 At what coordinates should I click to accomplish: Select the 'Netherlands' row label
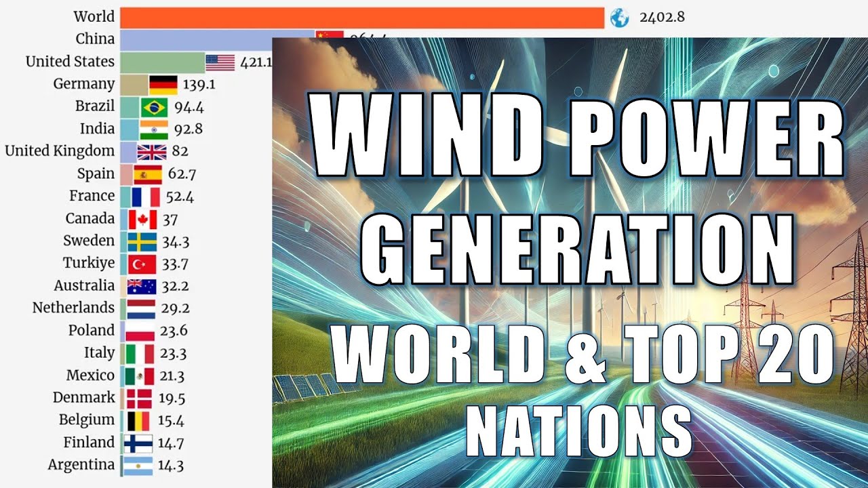tap(73, 308)
